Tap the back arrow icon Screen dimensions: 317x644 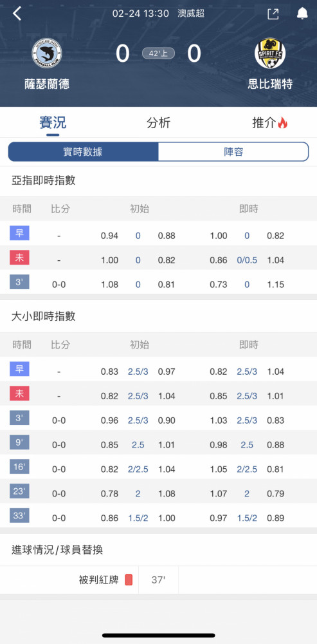[x=17, y=14]
